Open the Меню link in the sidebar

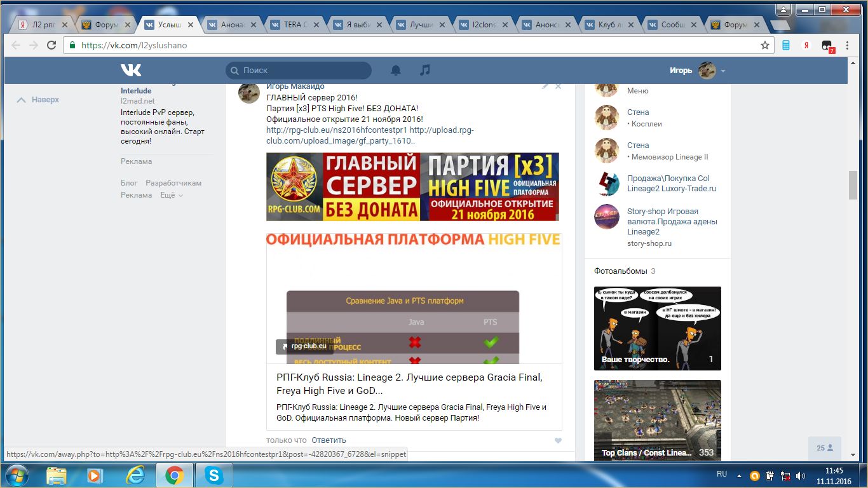tap(638, 91)
